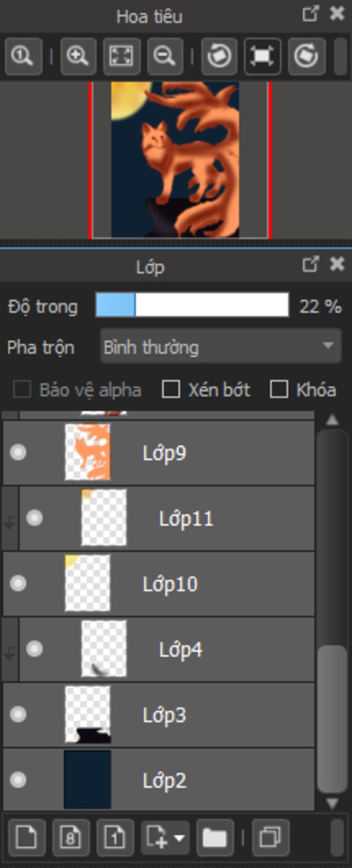Select the Lớp10 layer
The height and width of the screenshot is (868, 352).
158,583
